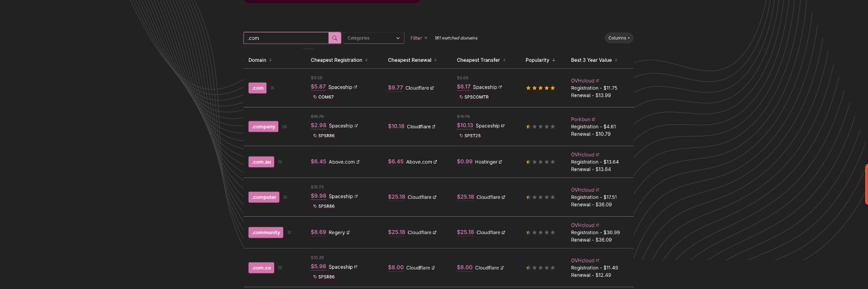Image resolution: width=868 pixels, height=289 pixels.
Task: Open the Columns dropdown
Action: [619, 38]
